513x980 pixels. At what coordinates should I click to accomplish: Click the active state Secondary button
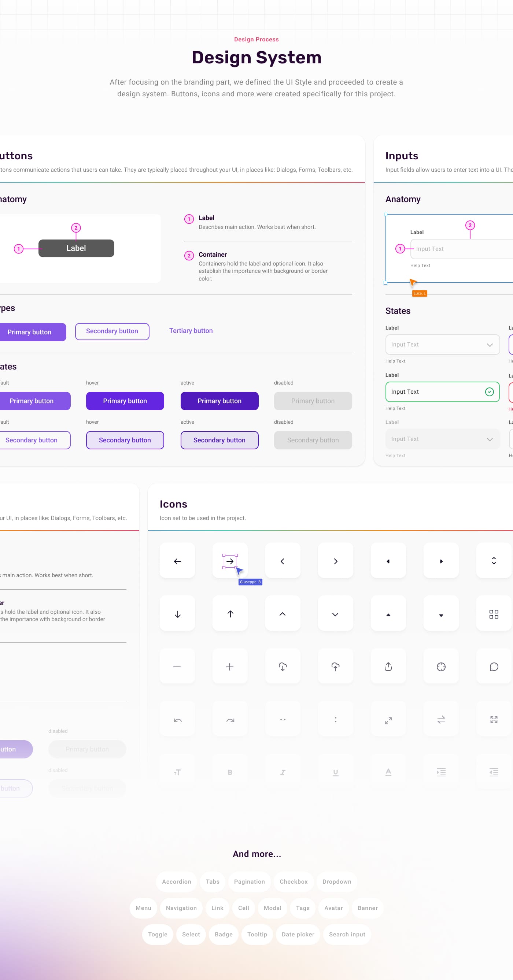tap(219, 440)
